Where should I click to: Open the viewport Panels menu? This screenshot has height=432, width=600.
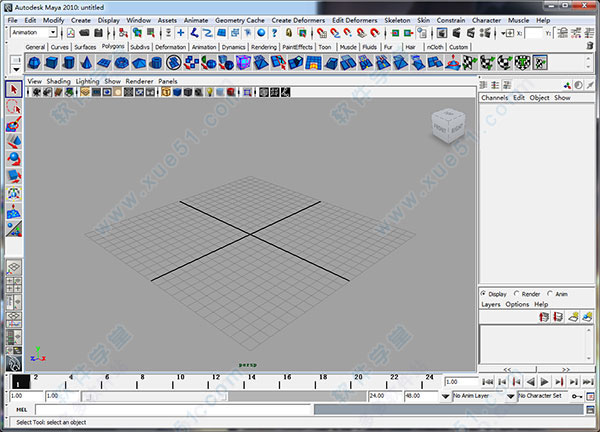pos(168,81)
